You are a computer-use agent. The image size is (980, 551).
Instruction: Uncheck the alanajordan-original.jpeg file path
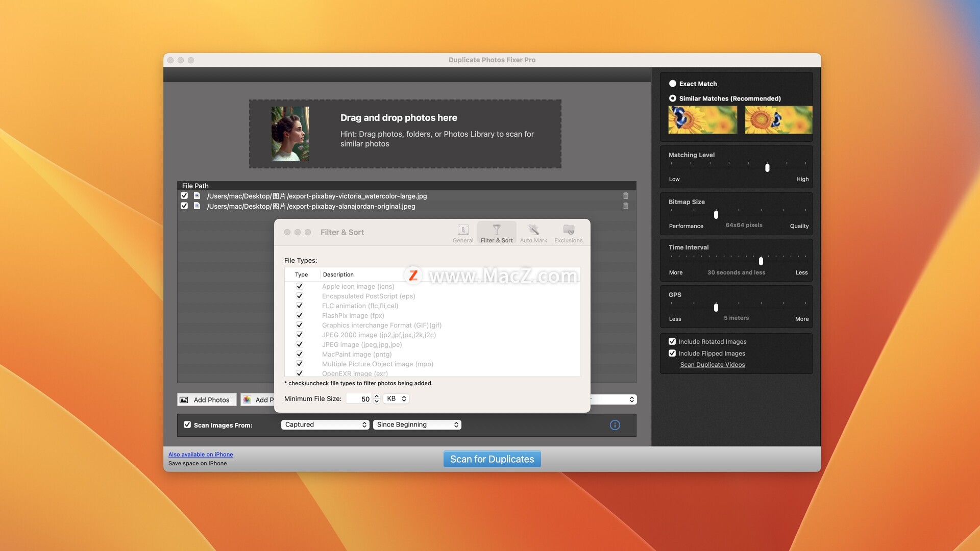[x=184, y=206]
